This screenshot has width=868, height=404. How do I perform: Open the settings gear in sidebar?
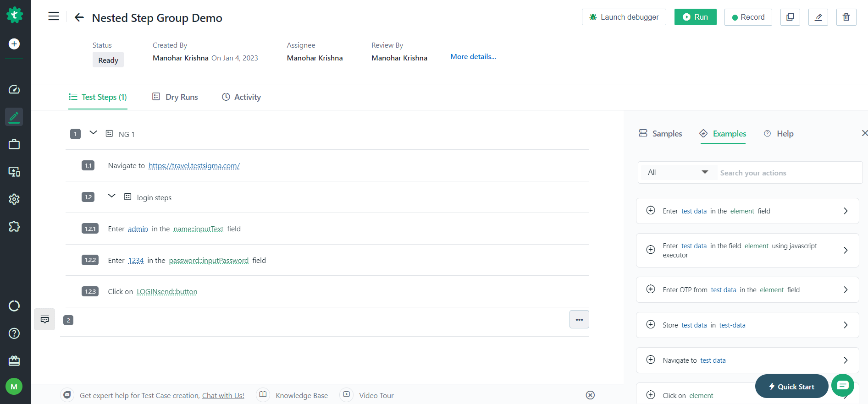click(14, 199)
